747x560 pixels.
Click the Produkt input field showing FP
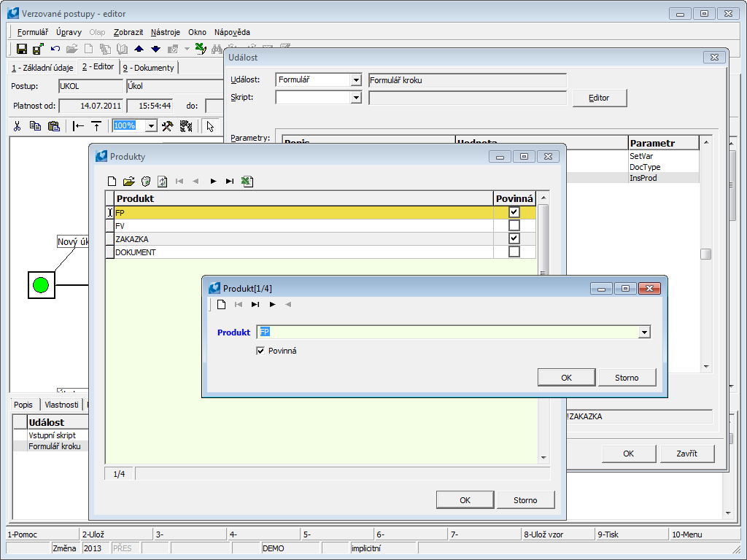pyautogui.click(x=448, y=332)
